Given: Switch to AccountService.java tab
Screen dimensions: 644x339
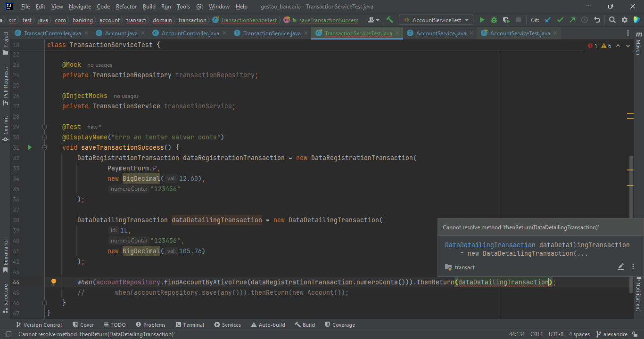Looking at the screenshot, I should click(x=441, y=33).
